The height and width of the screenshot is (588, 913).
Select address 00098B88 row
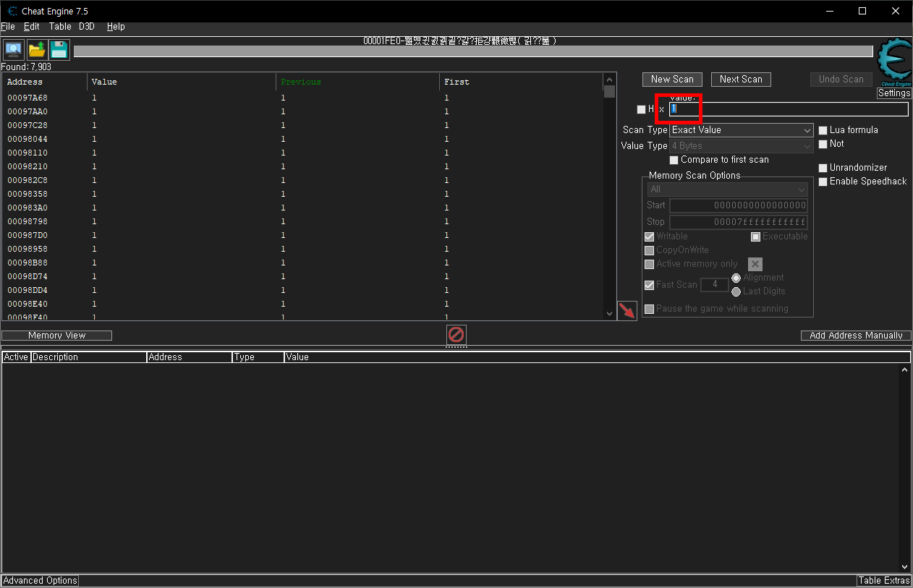click(x=302, y=263)
